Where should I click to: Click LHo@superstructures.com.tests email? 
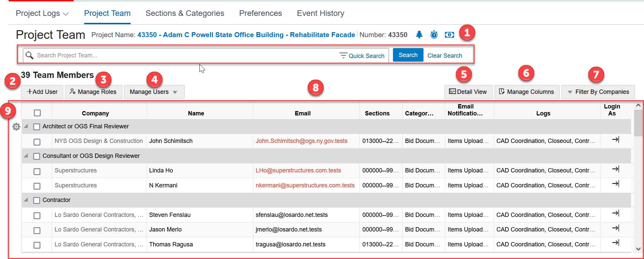pyautogui.click(x=298, y=170)
